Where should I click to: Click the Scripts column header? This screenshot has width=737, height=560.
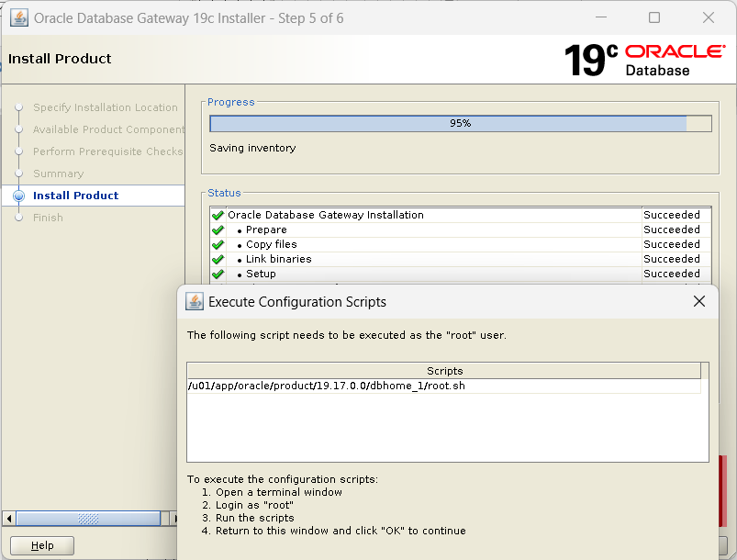coord(443,371)
